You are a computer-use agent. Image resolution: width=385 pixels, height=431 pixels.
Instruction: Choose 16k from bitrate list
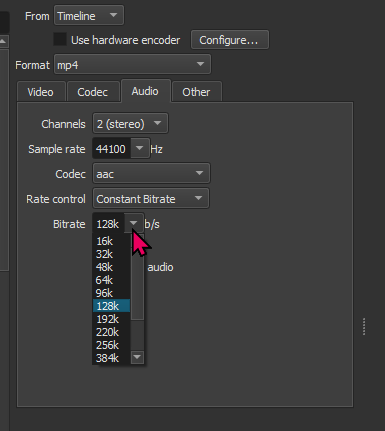point(111,241)
